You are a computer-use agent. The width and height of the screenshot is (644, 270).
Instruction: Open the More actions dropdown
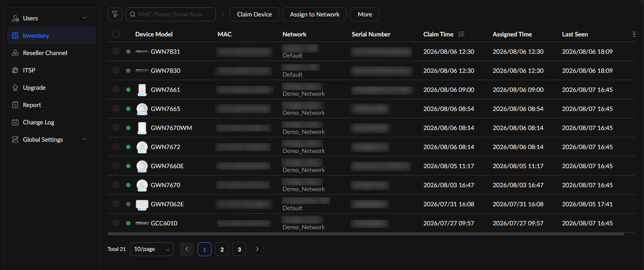[x=364, y=14]
